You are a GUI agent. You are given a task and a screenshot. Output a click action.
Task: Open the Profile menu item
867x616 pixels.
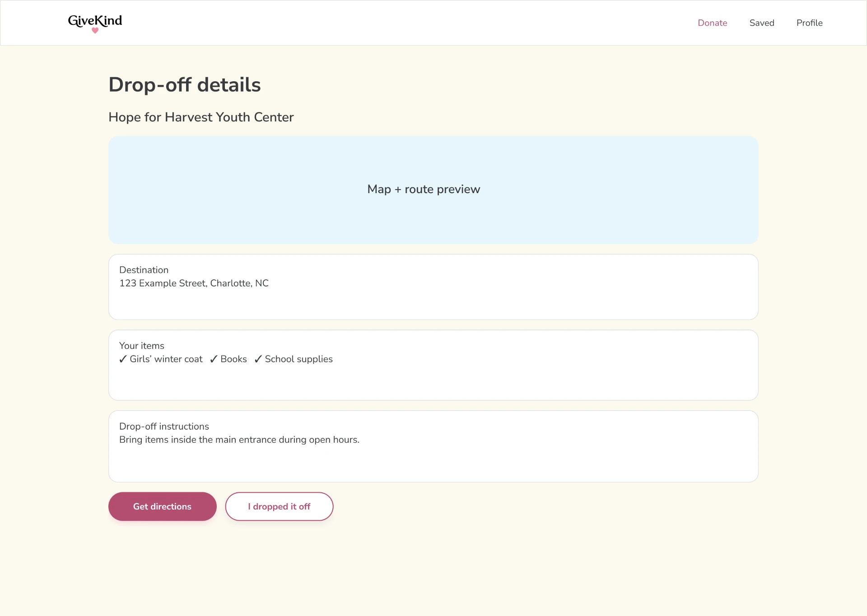coord(809,23)
